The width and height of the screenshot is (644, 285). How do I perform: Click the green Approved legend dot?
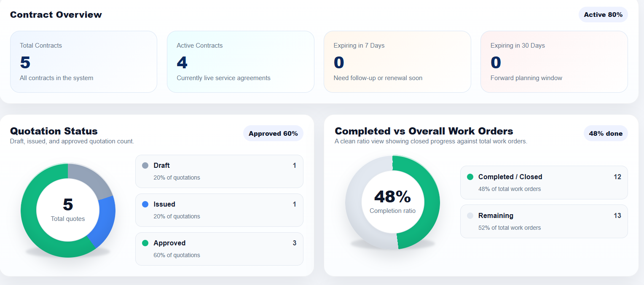[145, 243]
